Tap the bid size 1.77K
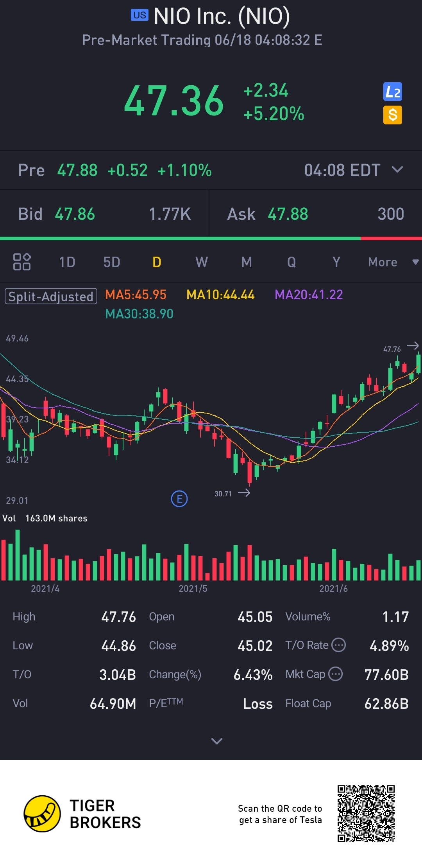 point(170,214)
